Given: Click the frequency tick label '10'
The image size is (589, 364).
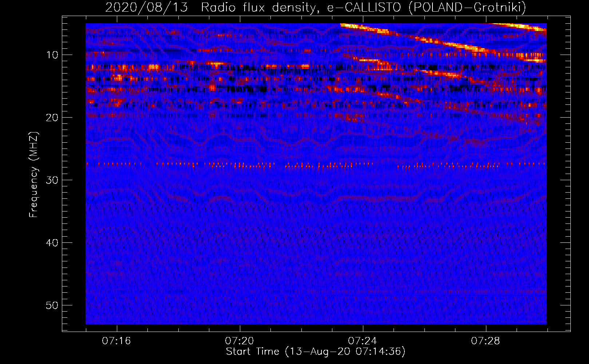Looking at the screenshot, I should pyautogui.click(x=52, y=55).
